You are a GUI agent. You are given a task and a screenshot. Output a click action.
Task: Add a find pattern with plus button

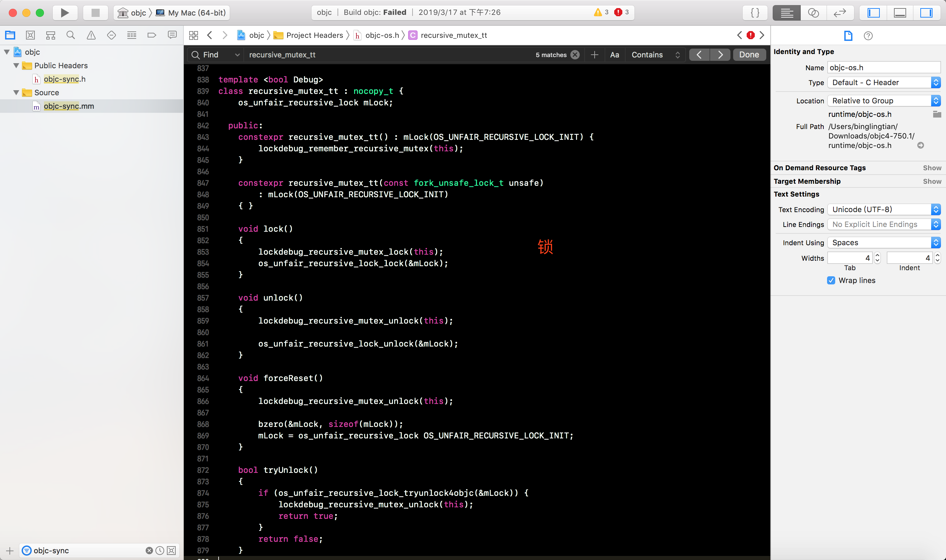click(x=595, y=55)
